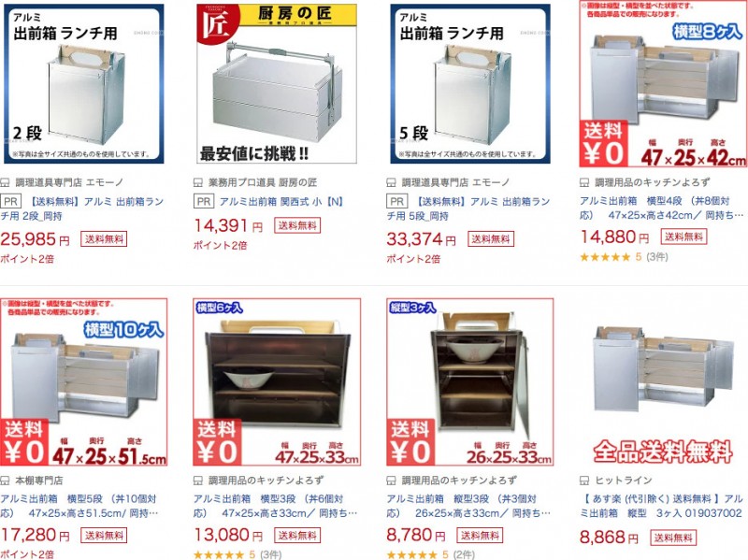Click shop icon beside ヒットライン

click(584, 481)
